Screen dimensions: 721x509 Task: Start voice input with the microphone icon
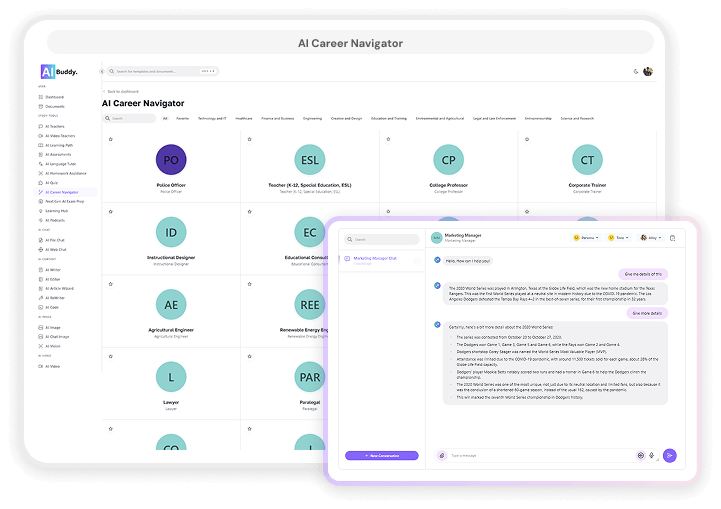pos(652,455)
